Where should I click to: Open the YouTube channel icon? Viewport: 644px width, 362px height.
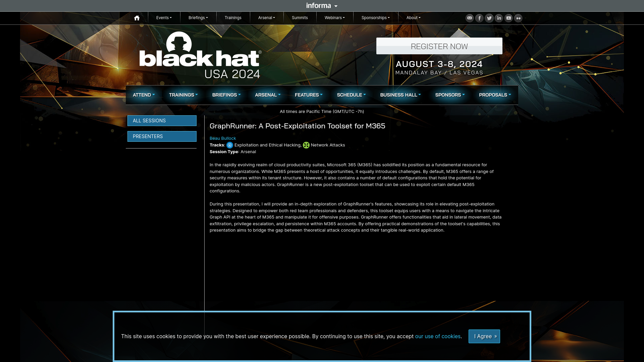pyautogui.click(x=508, y=18)
